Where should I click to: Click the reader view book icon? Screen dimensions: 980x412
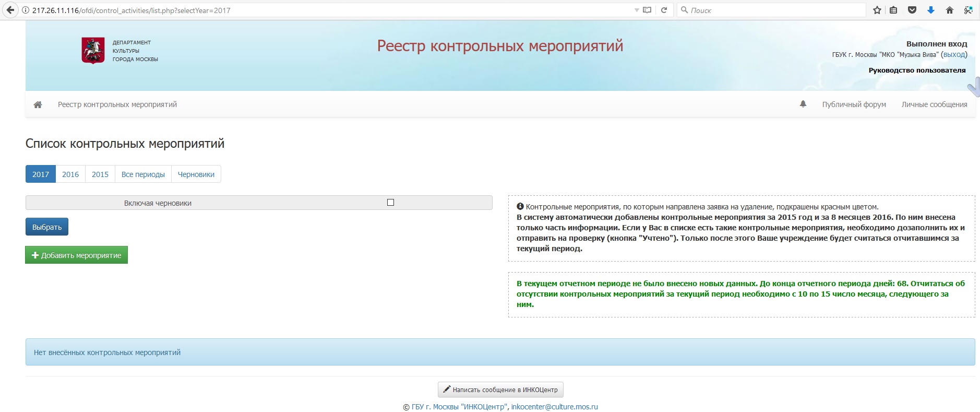tap(647, 10)
